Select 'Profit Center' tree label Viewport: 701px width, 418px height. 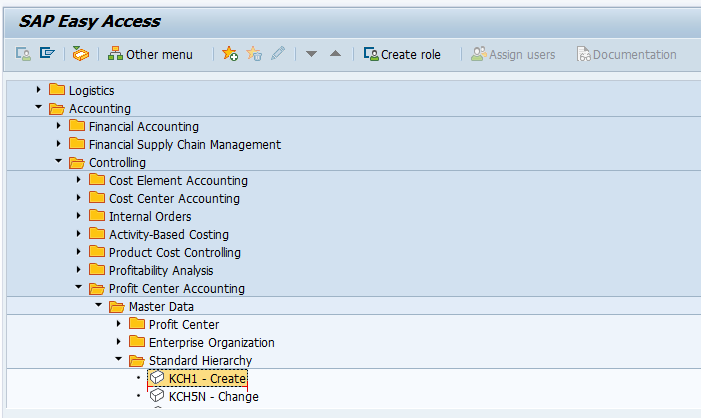click(x=184, y=325)
